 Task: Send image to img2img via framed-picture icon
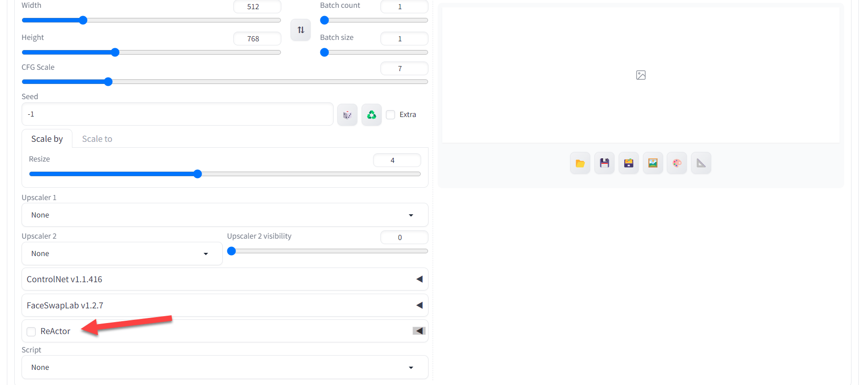(653, 163)
